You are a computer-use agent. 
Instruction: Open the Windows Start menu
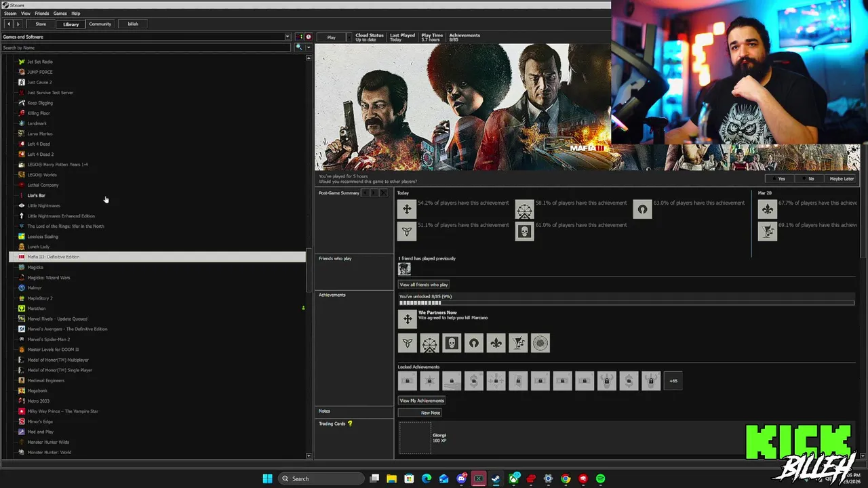click(x=267, y=479)
